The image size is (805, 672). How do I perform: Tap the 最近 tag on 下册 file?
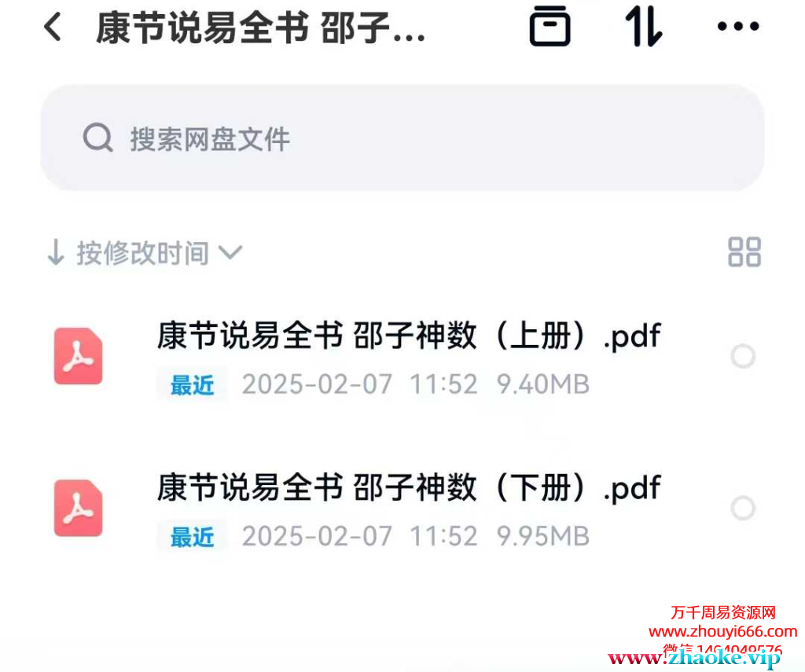point(192,537)
